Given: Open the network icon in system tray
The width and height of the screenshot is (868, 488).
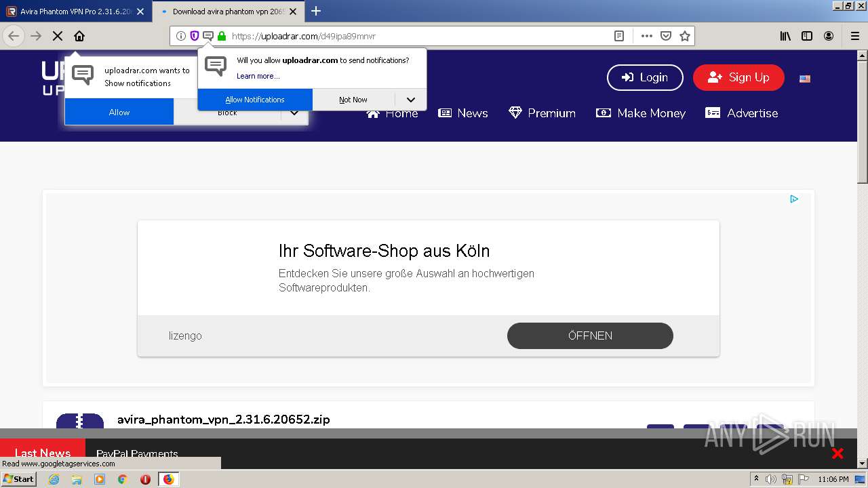Looking at the screenshot, I should (x=787, y=479).
